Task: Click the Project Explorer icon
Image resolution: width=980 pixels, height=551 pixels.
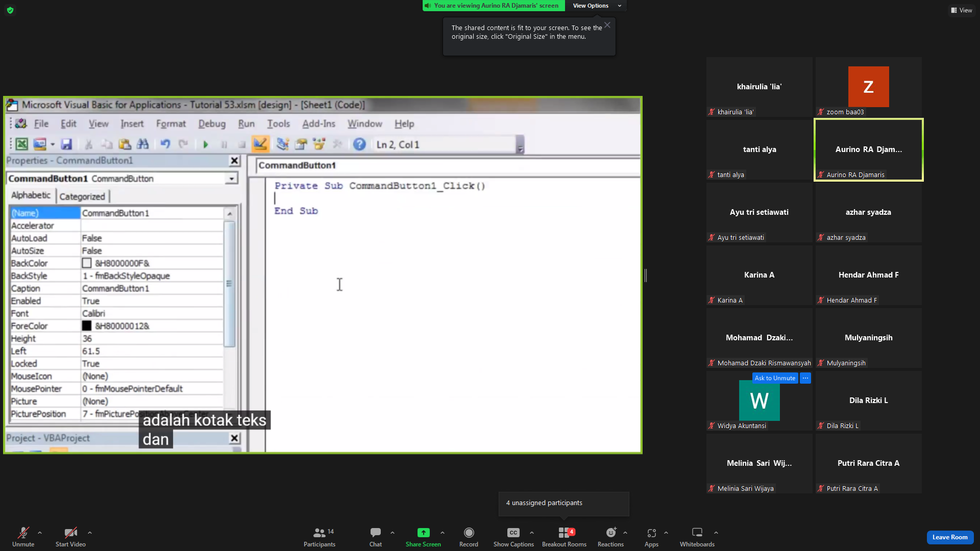Action: point(283,144)
